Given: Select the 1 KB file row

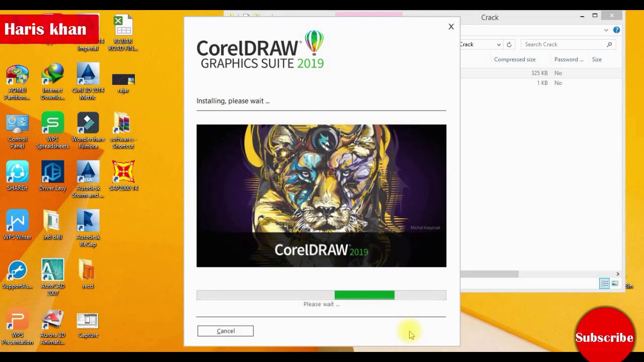Looking at the screenshot, I should pos(541,83).
